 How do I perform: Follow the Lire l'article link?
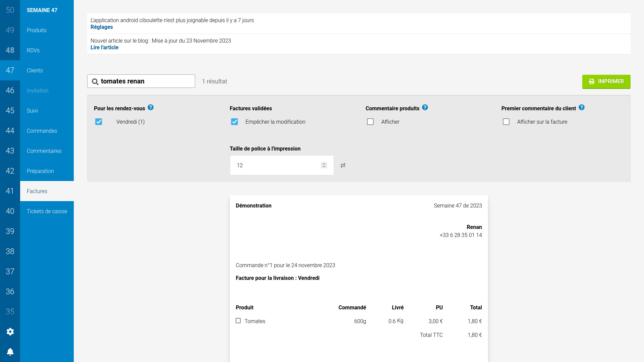click(104, 48)
